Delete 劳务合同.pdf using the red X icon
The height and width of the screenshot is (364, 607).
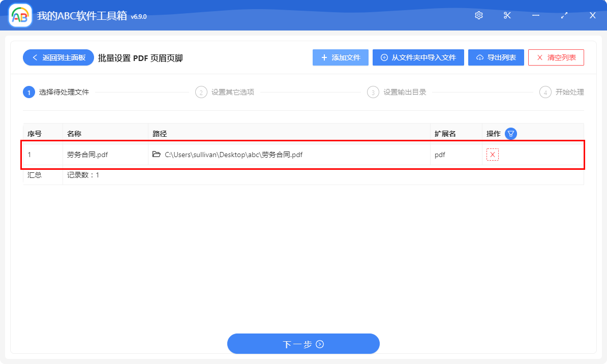[x=492, y=154]
